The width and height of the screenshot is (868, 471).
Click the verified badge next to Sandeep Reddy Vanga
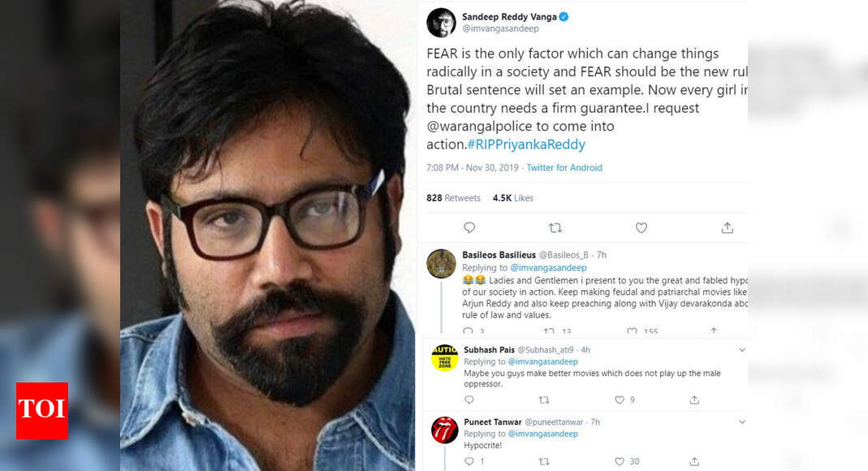tap(564, 15)
